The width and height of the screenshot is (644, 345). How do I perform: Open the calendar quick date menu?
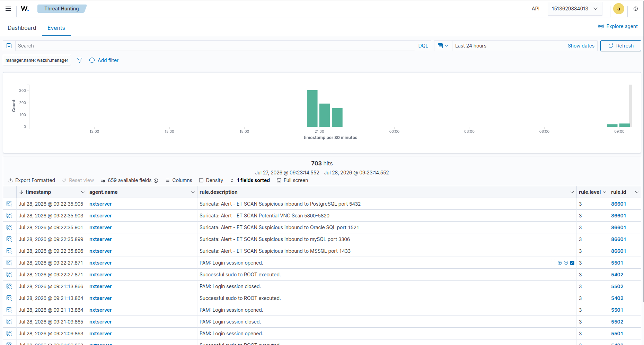(443, 46)
